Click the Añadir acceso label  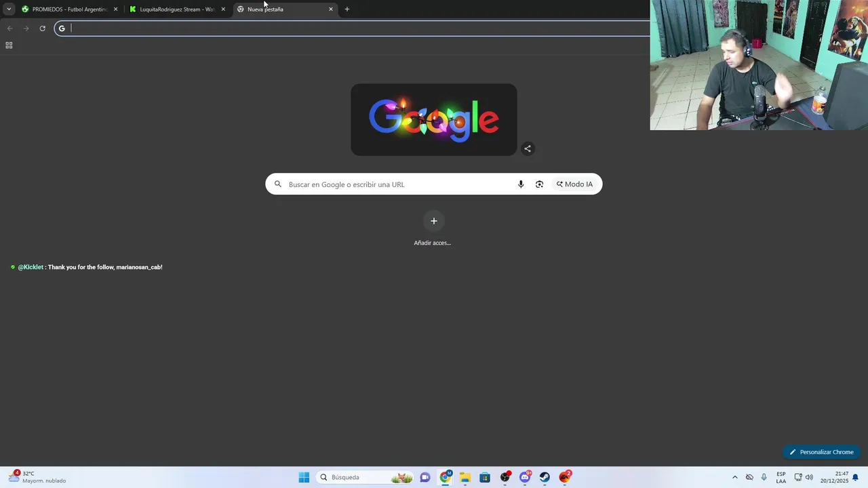click(x=433, y=243)
